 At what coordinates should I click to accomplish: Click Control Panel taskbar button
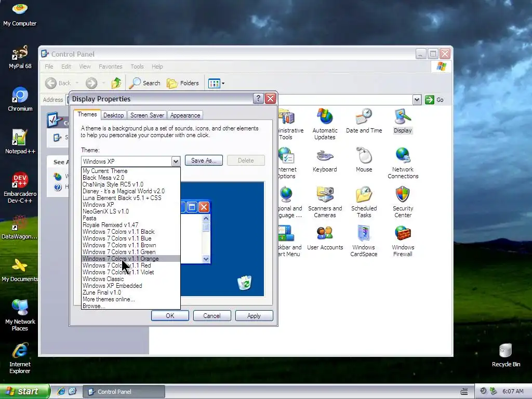coord(124,392)
